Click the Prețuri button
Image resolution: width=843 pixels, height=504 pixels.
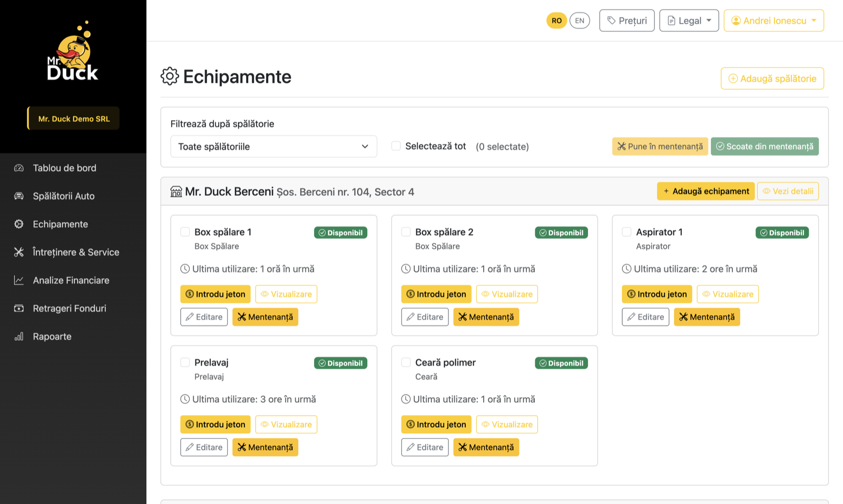(x=627, y=21)
